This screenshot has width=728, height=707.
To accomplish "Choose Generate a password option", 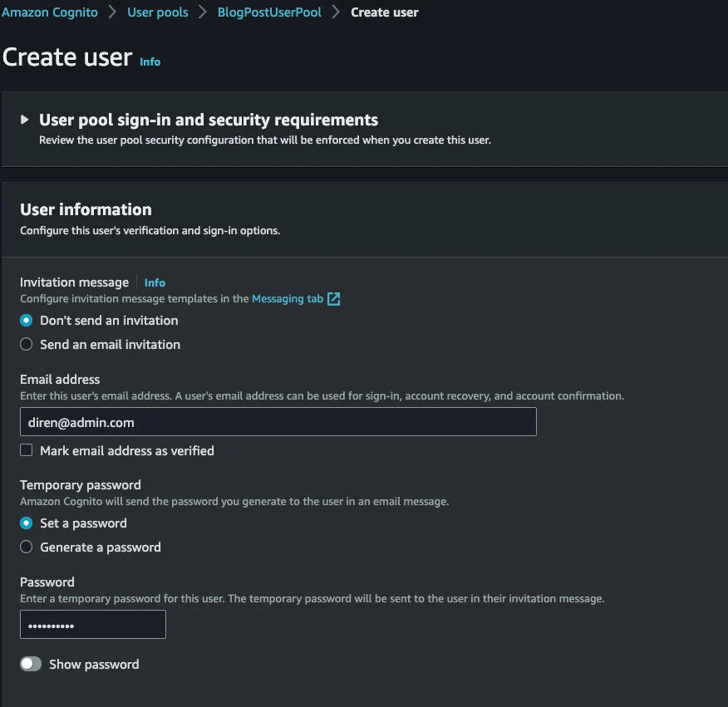I will [x=27, y=547].
